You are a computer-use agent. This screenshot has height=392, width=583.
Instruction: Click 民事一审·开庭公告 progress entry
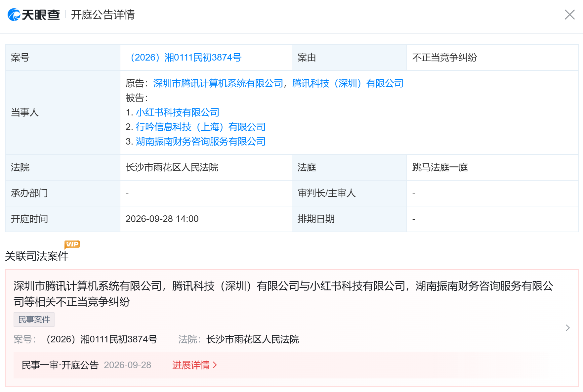click(x=60, y=365)
